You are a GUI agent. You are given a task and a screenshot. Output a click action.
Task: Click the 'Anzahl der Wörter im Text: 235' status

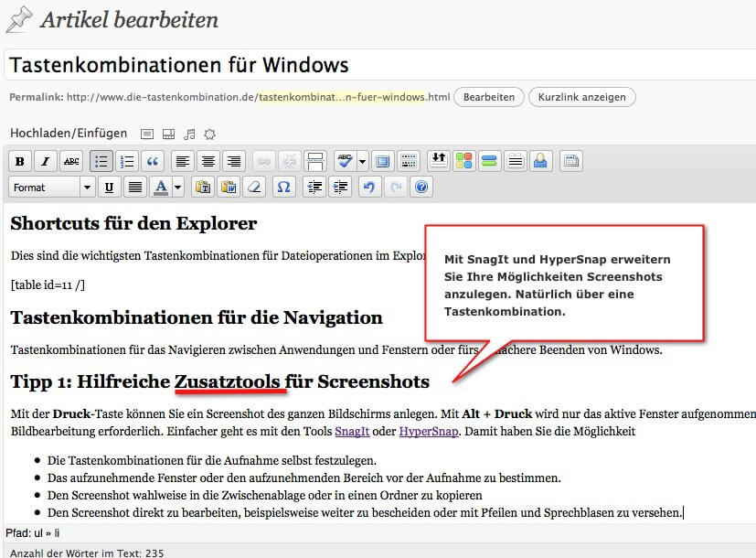(x=87, y=553)
